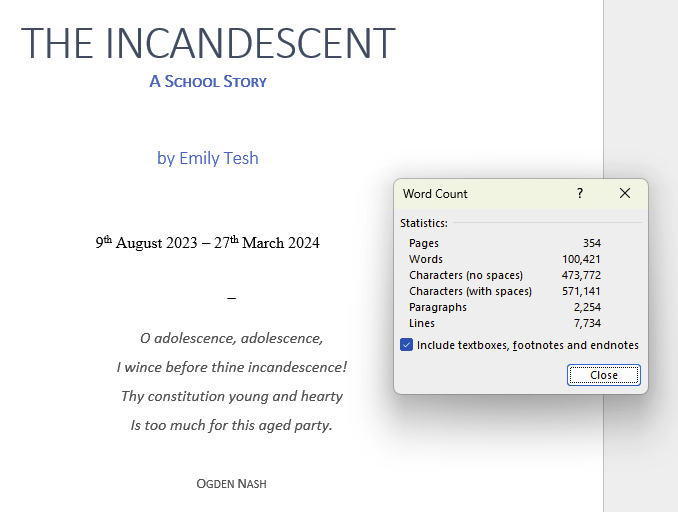Image resolution: width=678 pixels, height=512 pixels.
Task: Click the Lines value 7,734
Action: [x=587, y=323]
